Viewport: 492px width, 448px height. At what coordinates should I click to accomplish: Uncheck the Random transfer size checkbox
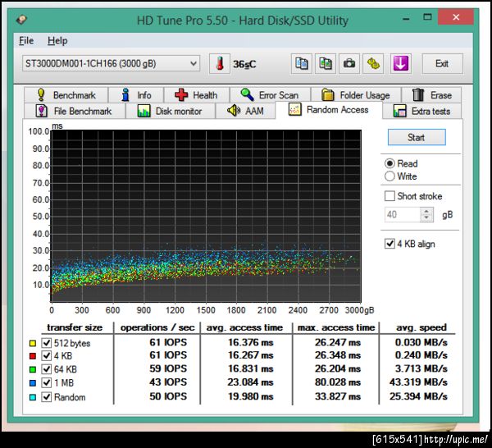[47, 397]
